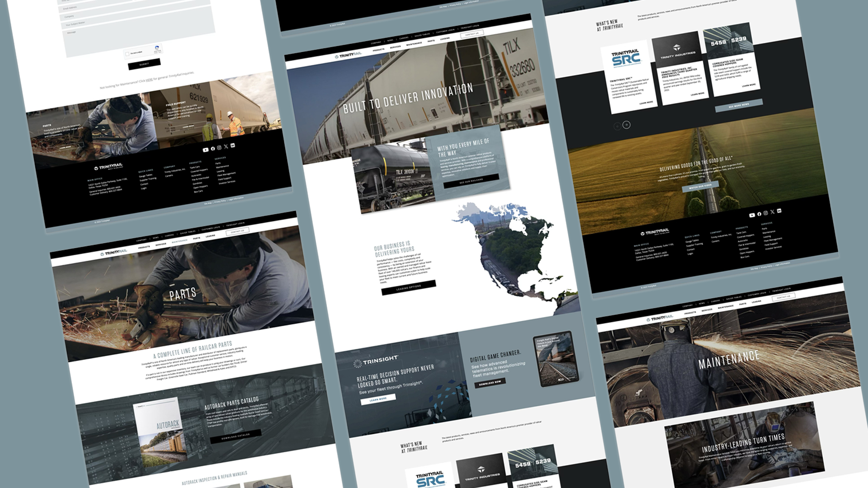Click Contact Us button on Parts page header
The width and height of the screenshot is (868, 488).
(237, 231)
